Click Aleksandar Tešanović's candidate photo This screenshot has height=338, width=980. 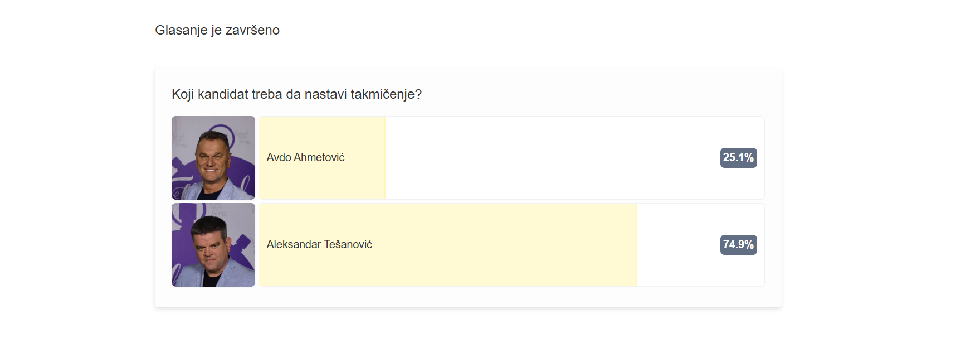pyautogui.click(x=213, y=245)
